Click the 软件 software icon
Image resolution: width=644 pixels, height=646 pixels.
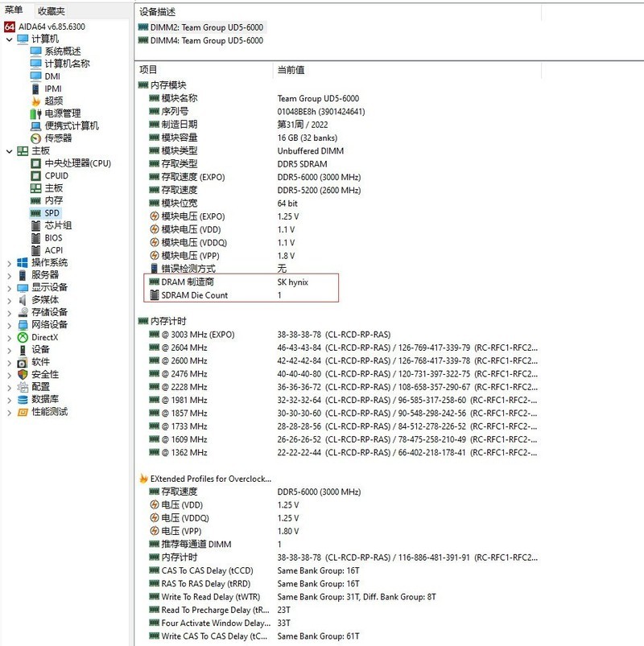[x=23, y=362]
